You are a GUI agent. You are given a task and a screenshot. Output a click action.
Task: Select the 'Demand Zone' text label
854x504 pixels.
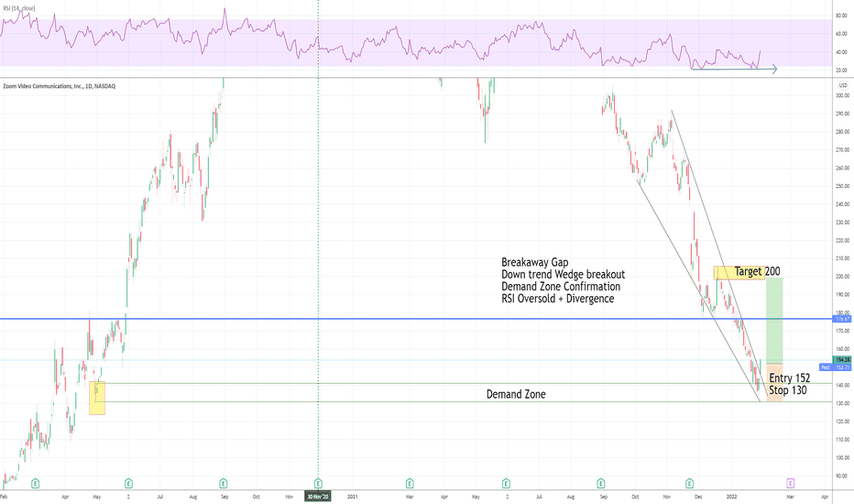(516, 394)
